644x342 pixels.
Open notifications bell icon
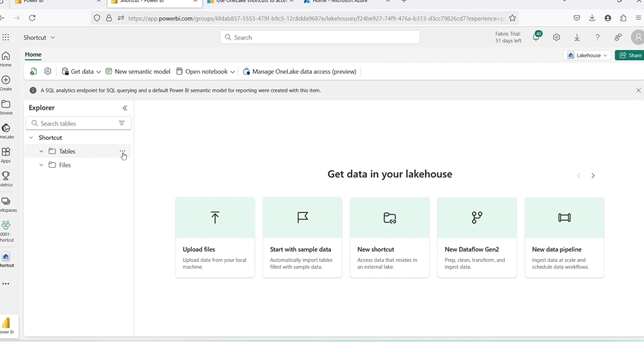(536, 37)
